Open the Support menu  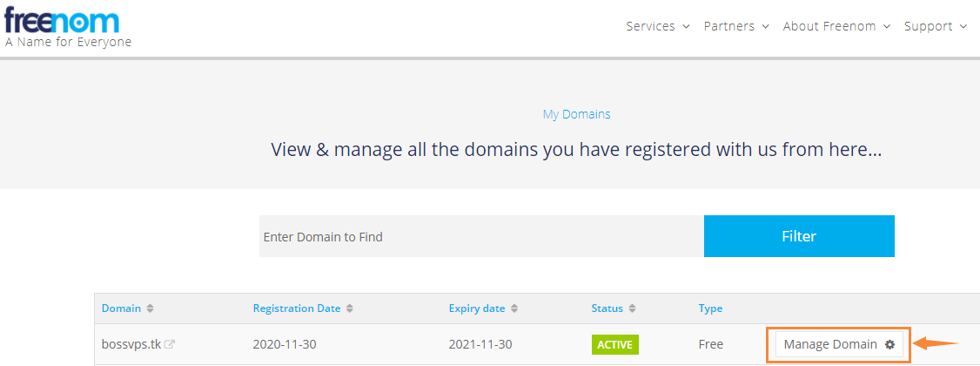935,26
